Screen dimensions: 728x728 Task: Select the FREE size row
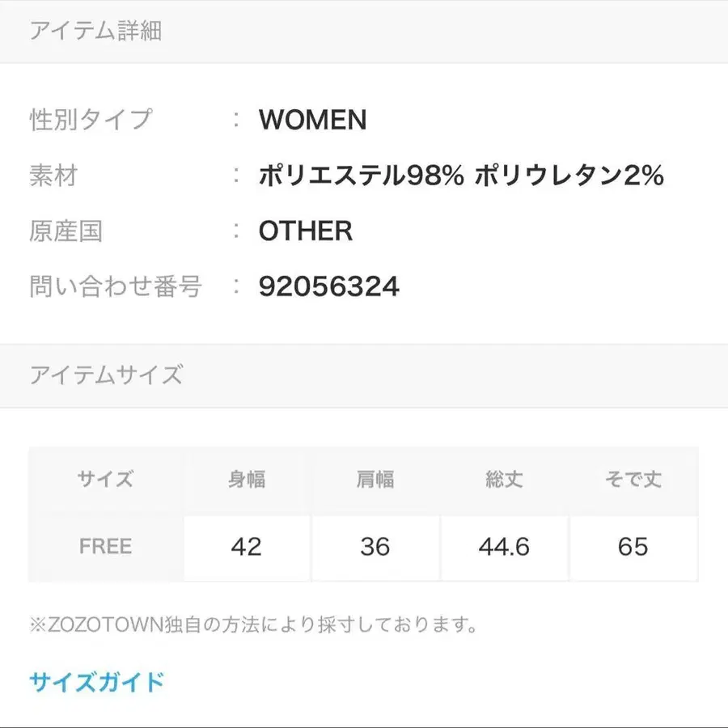point(104,547)
